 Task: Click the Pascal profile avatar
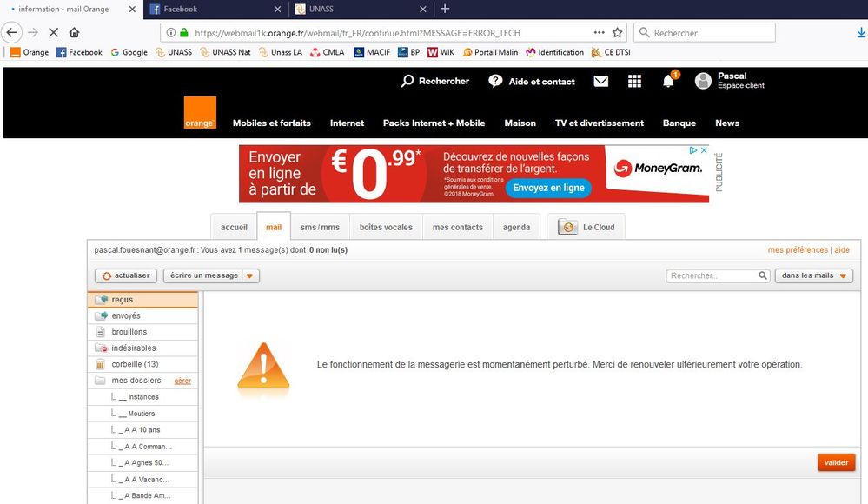pos(703,81)
